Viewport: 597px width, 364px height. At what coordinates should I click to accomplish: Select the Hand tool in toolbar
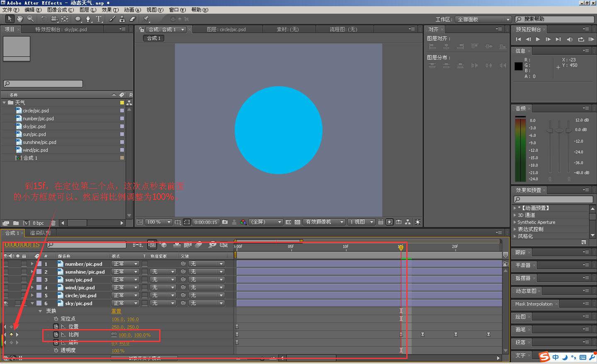coord(20,19)
